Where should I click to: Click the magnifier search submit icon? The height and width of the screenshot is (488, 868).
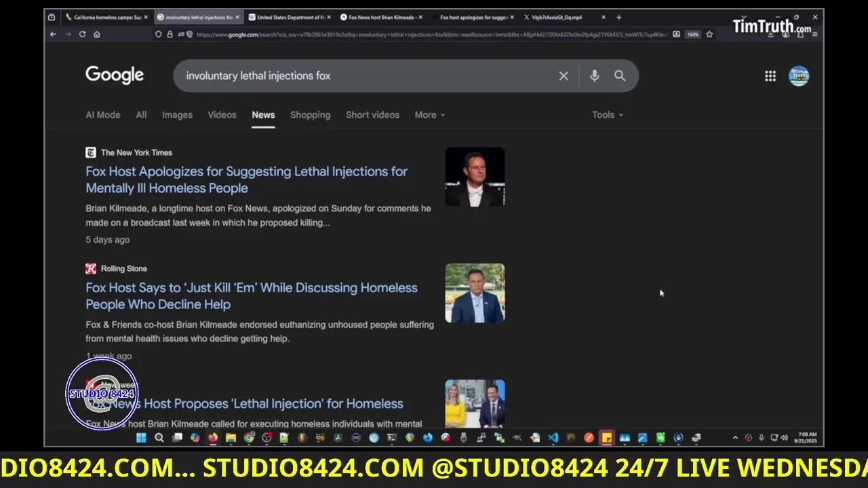[x=620, y=76]
